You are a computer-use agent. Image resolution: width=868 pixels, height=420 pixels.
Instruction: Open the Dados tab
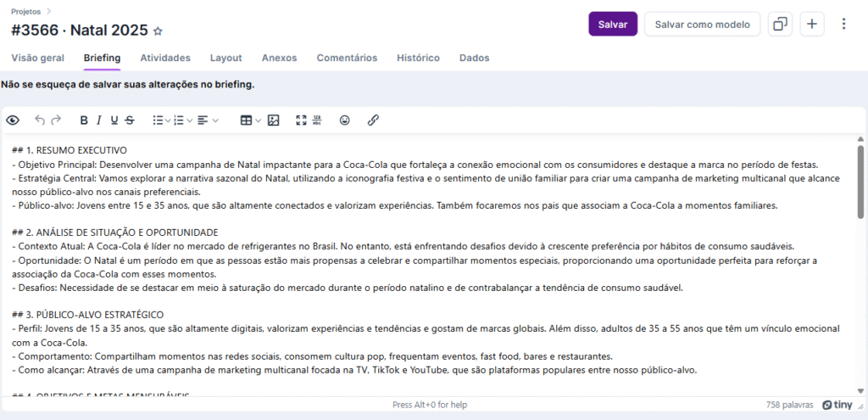475,58
